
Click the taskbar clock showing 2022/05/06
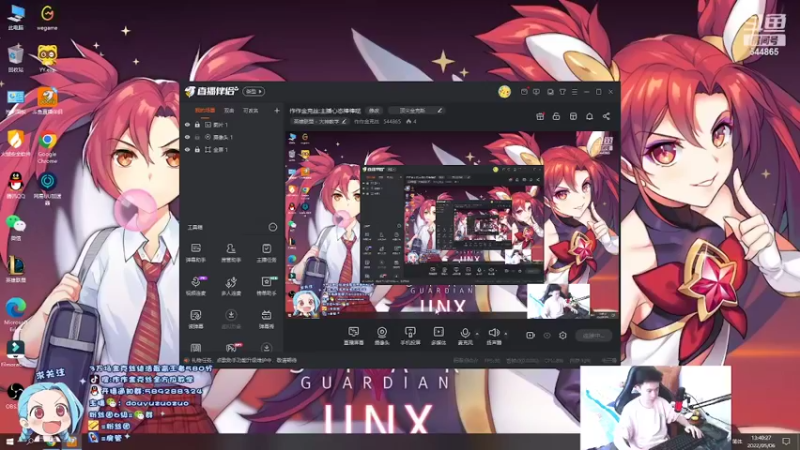[x=761, y=442]
